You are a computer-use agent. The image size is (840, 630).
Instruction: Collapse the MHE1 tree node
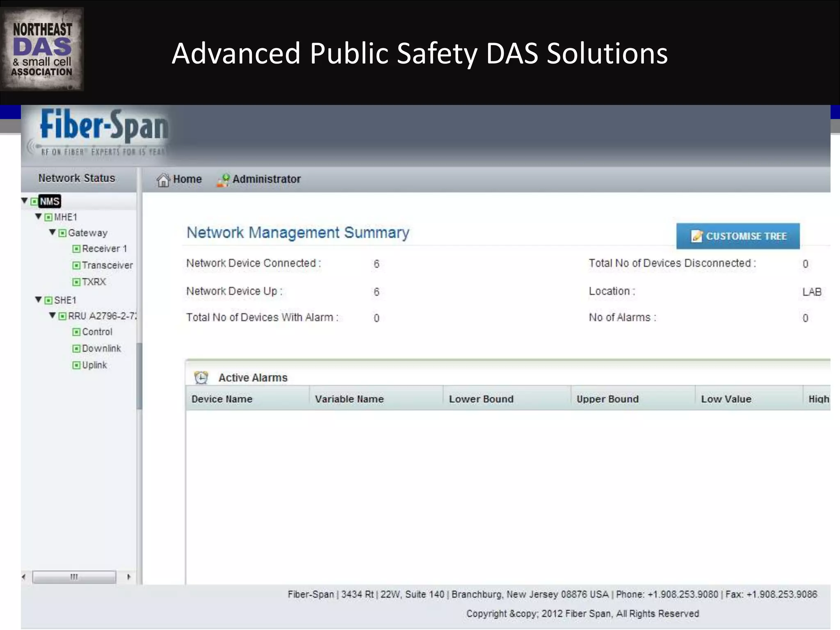click(x=39, y=217)
